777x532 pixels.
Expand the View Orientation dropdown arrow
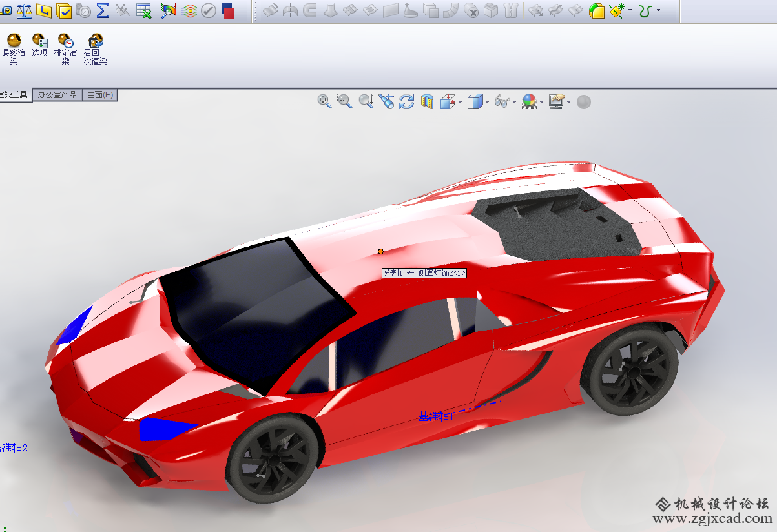click(x=460, y=101)
